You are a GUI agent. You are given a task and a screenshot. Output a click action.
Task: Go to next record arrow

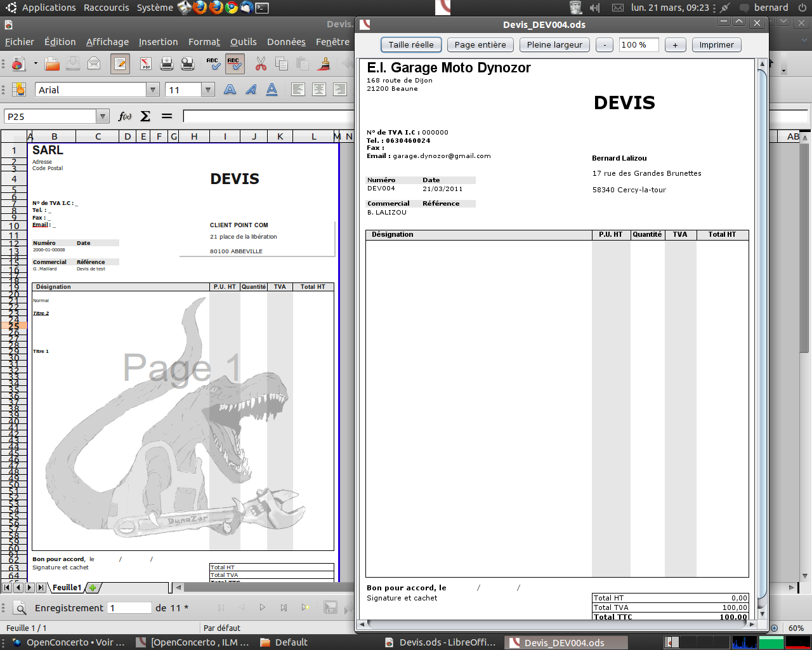[262, 608]
